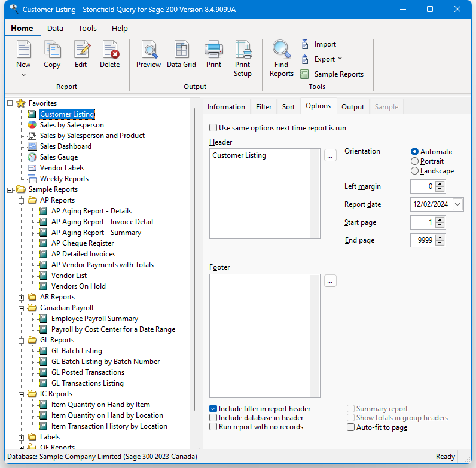The height and width of the screenshot is (468, 476).
Task: Switch to the Sort tab
Action: coord(288,107)
